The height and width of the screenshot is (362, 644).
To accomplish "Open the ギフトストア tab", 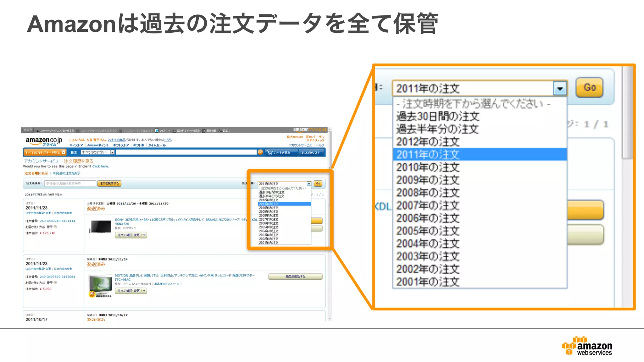I will tap(121, 145).
